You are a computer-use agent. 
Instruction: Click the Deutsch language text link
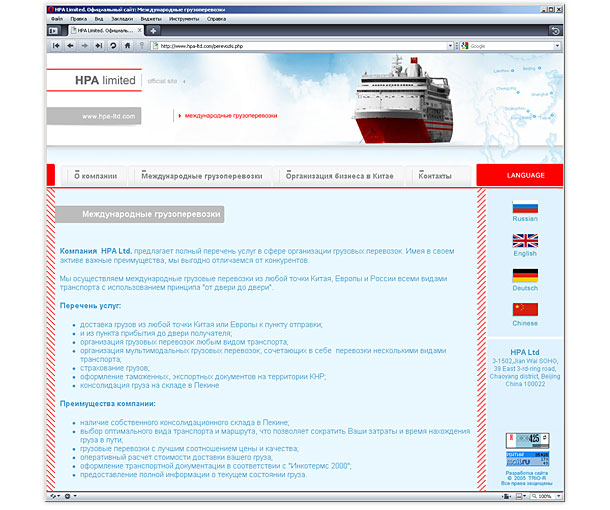click(x=525, y=288)
